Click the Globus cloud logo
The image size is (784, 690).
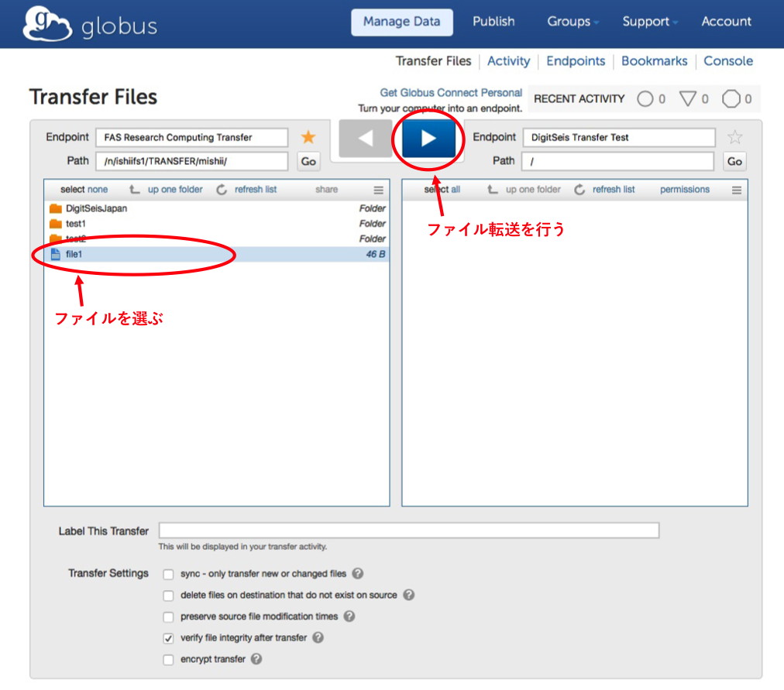coord(47,23)
